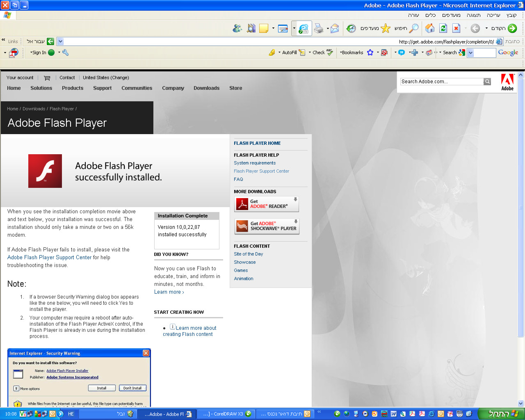This screenshot has height=420, width=525.
Task: Click the Google Bookmarks blue star icon
Action: point(370,52)
